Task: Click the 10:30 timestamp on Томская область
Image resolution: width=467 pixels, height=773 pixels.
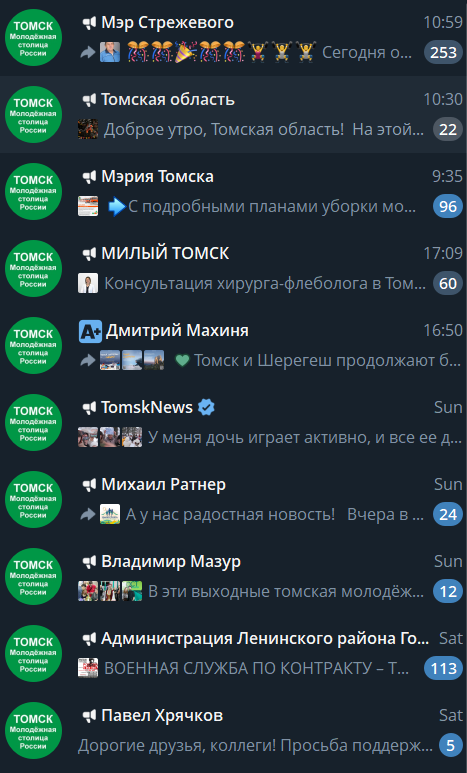Action: tap(443, 100)
